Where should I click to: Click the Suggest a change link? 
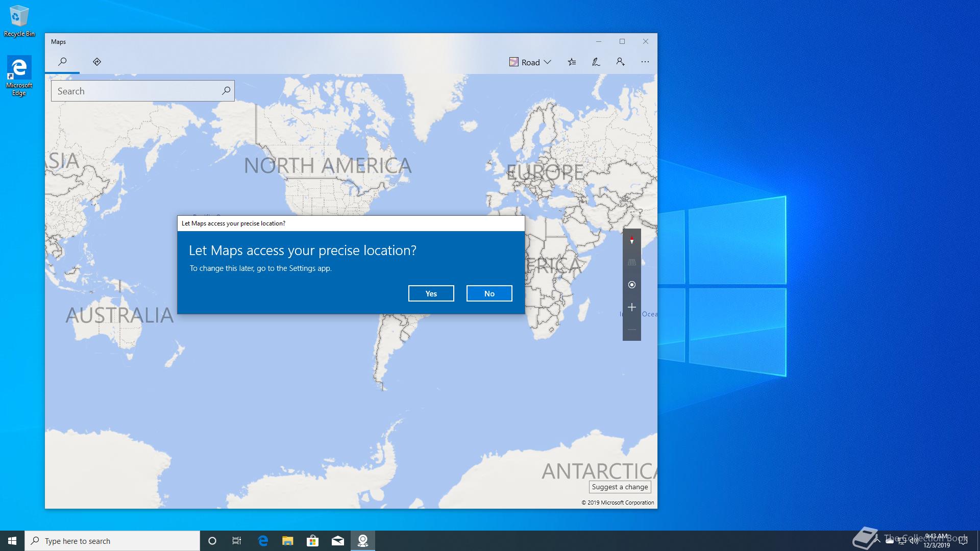coord(620,487)
